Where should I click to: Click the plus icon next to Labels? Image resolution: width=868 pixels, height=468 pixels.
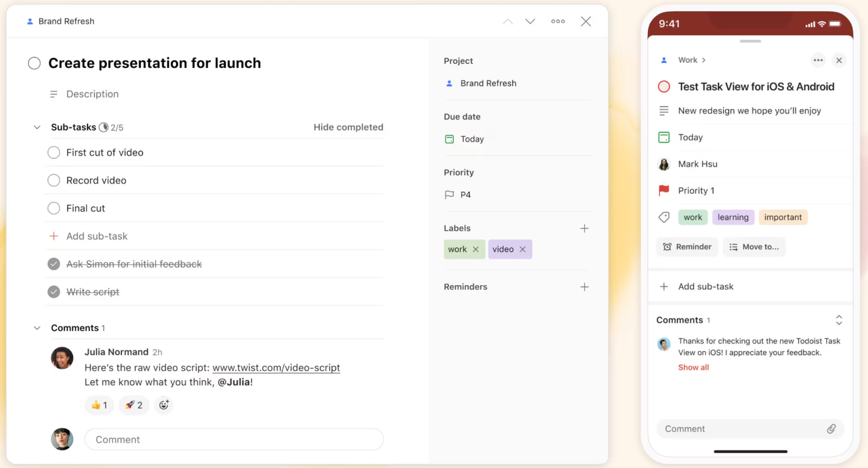584,228
